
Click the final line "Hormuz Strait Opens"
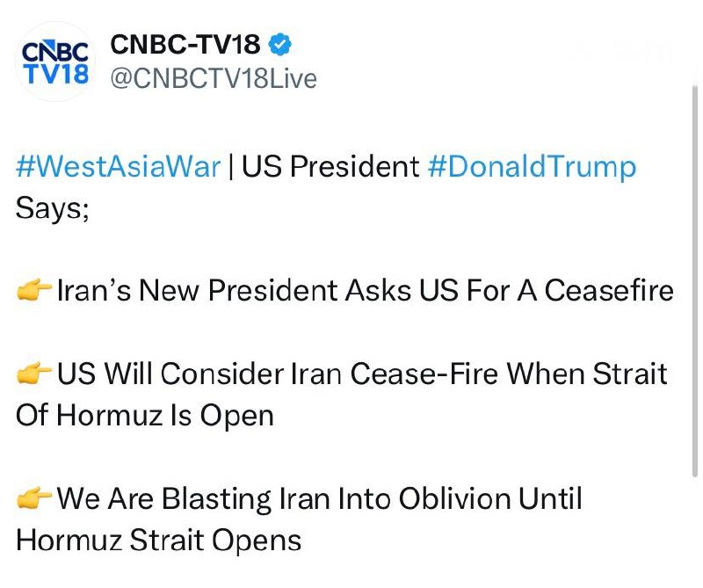point(159,540)
